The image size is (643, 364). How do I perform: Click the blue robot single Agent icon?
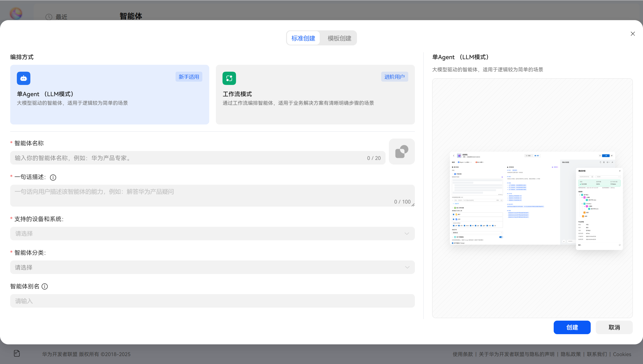23,78
